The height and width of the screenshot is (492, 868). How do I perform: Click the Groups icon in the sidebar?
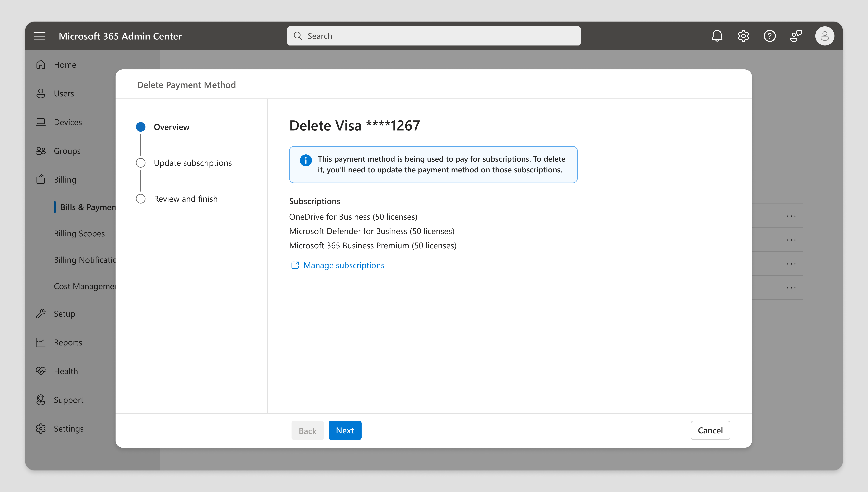coord(41,151)
